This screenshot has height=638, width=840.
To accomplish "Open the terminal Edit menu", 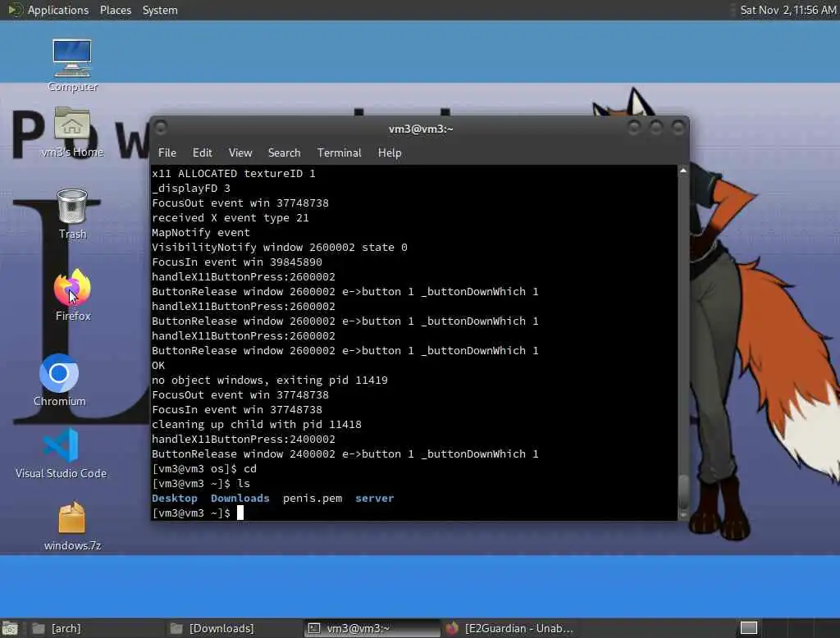I will click(202, 153).
